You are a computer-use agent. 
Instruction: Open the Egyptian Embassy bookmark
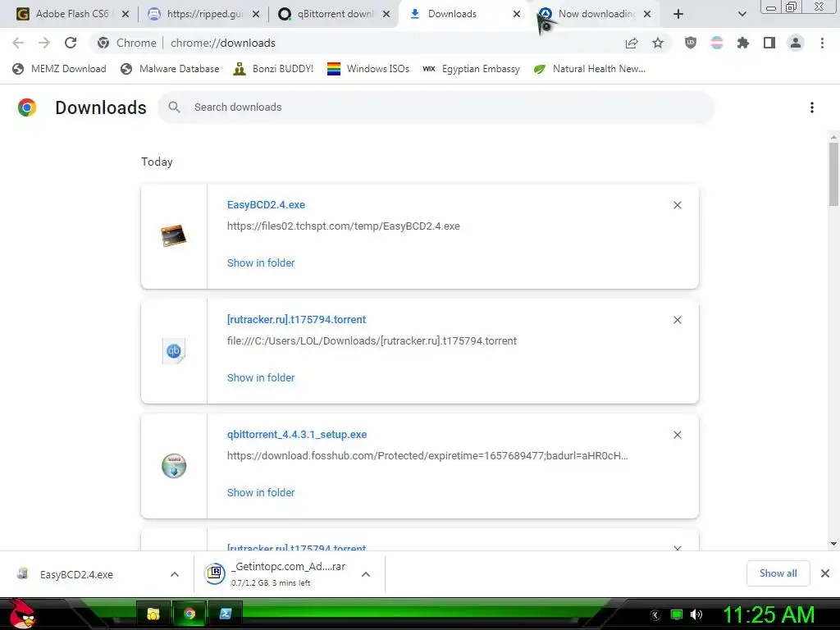(x=472, y=69)
